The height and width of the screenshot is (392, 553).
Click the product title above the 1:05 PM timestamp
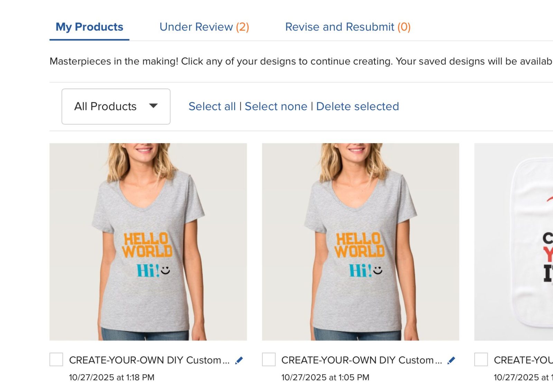pos(361,360)
